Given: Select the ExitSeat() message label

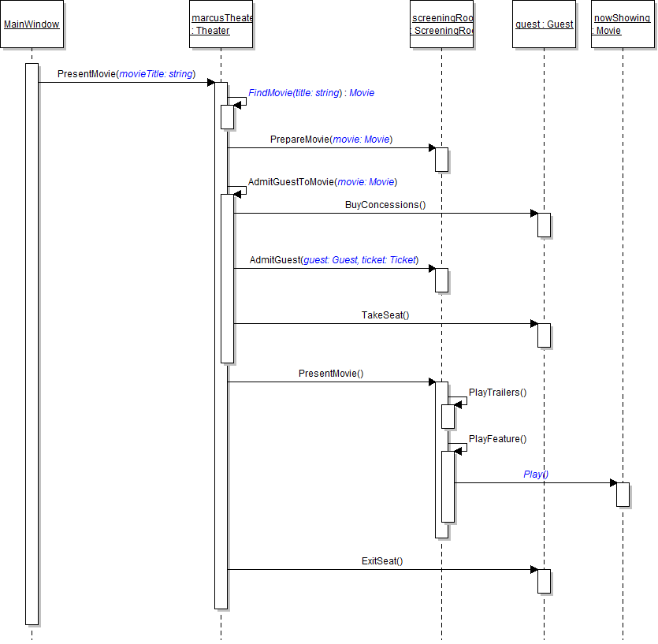Looking at the screenshot, I should point(382,561).
